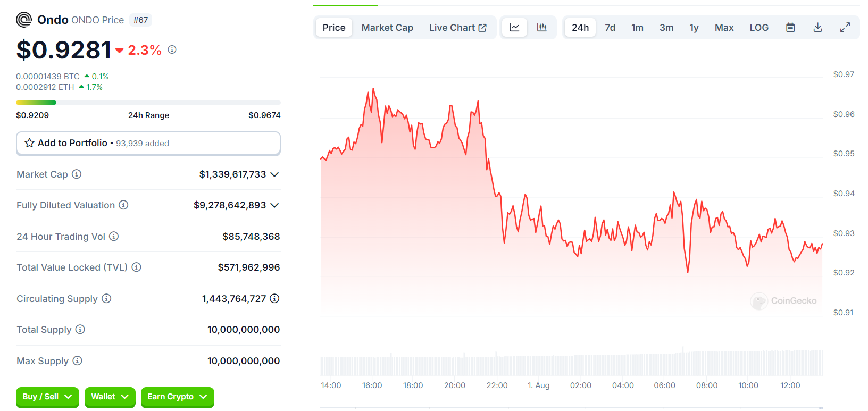Select 1m time range
Screen dimensions: 868x411
click(x=637, y=28)
